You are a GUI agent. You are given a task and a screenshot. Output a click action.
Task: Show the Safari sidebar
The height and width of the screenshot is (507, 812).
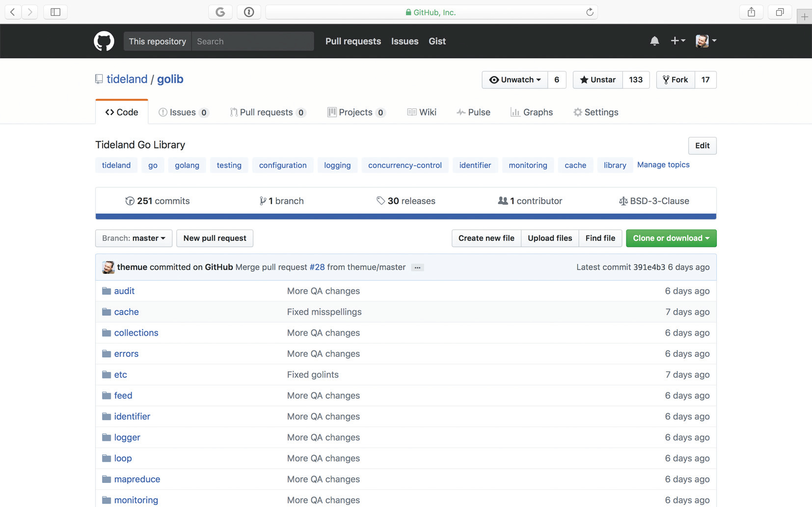[55, 12]
